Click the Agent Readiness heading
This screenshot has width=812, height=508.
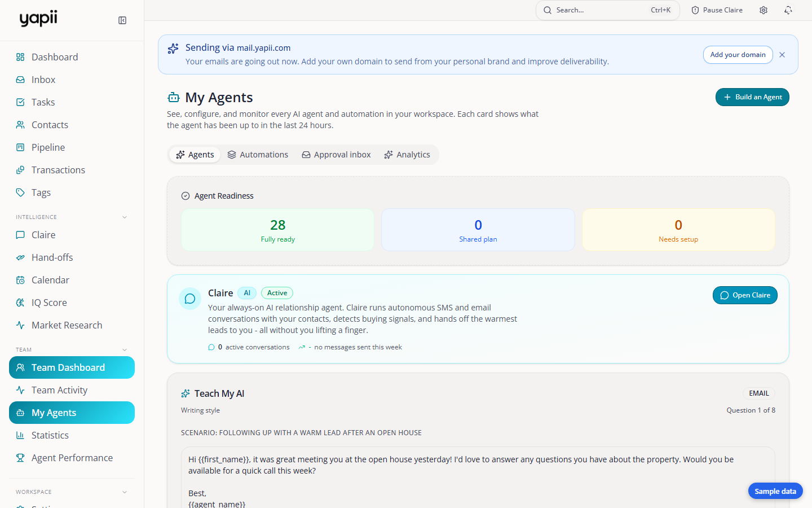point(224,196)
